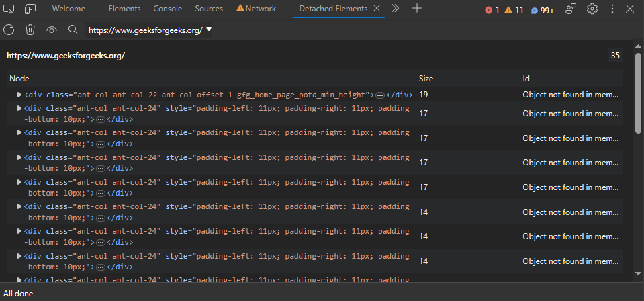
Task: Click the plus icon to add tool
Action: (x=417, y=9)
